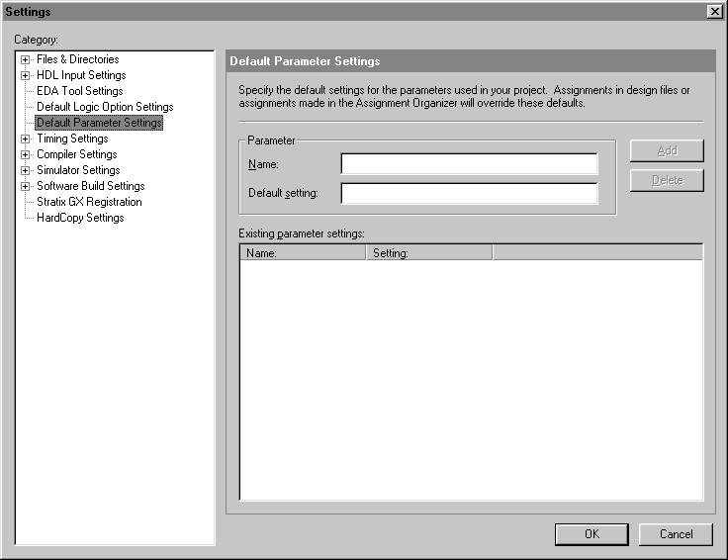Viewport: 728px width, 560px height.
Task: Select Simulator Settings category
Action: point(78,170)
